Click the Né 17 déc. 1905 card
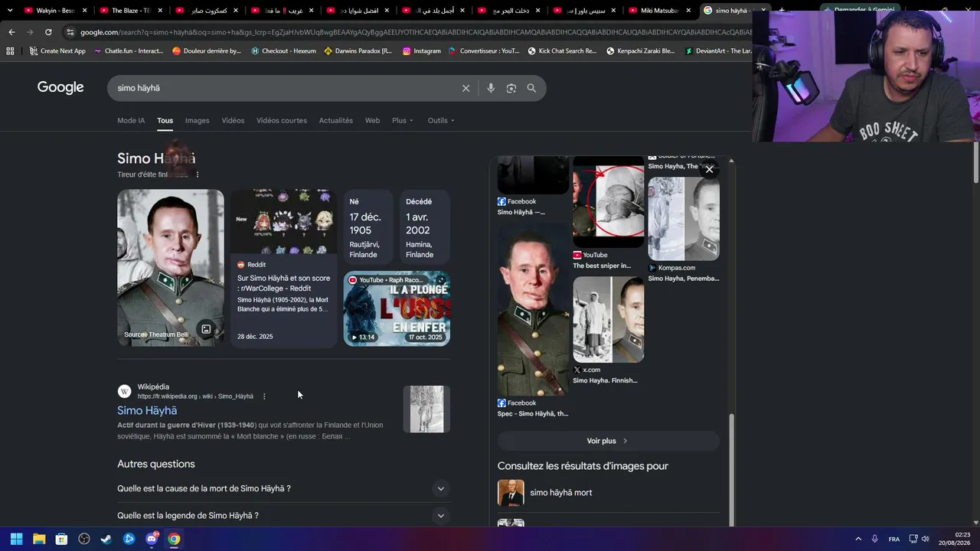980x551 pixels. click(x=368, y=227)
